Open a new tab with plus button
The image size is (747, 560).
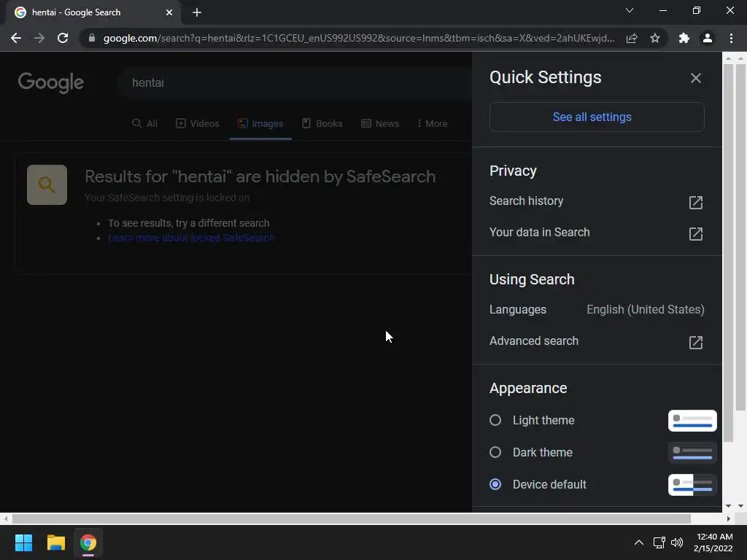[x=197, y=13]
